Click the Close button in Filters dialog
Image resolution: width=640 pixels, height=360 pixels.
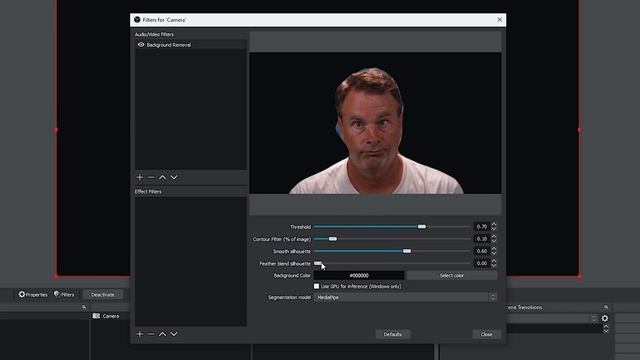(486, 334)
